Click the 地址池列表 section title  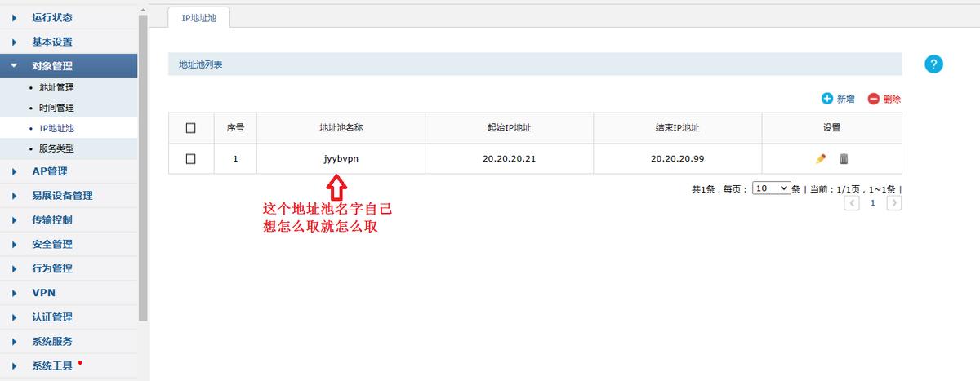tap(201, 64)
